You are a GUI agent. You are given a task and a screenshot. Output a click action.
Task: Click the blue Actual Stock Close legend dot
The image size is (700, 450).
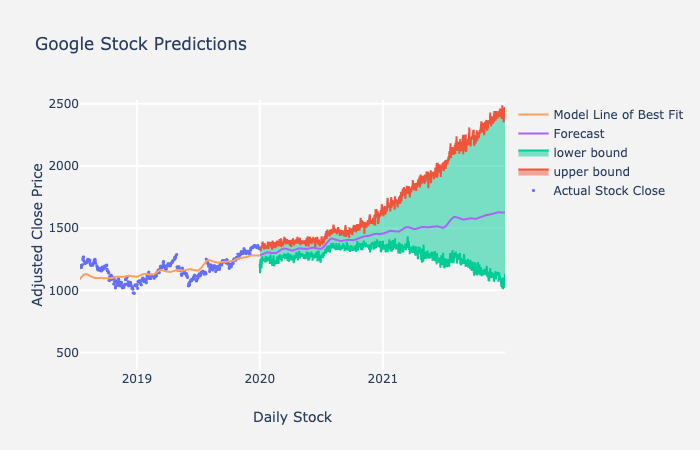[534, 191]
